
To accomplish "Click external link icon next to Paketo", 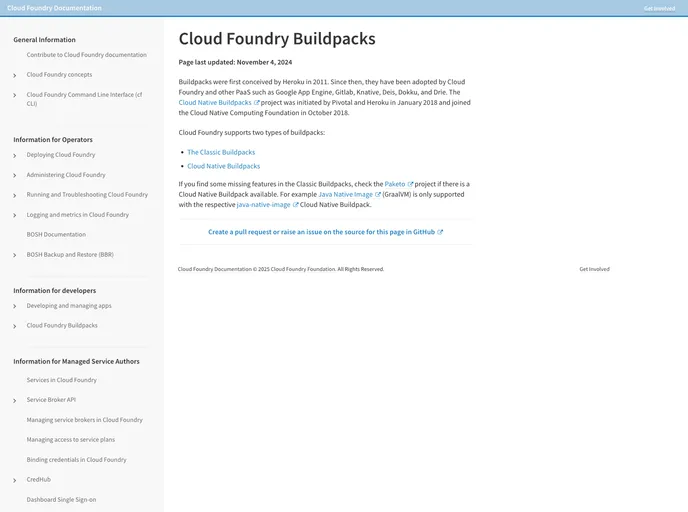I will 410,184.
